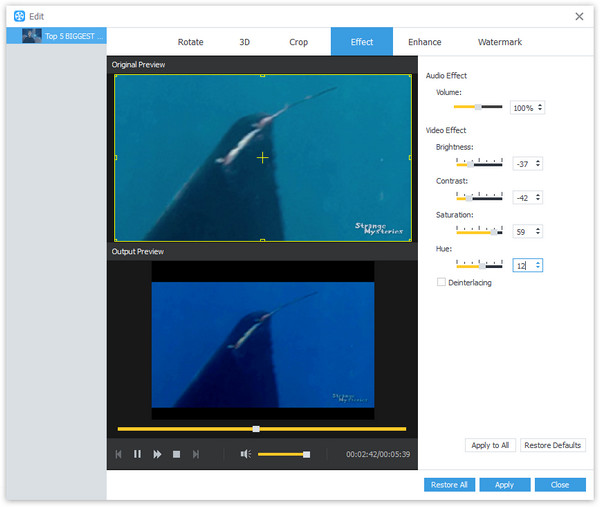
Task: Click the video timeline progress handle
Action: (256, 429)
